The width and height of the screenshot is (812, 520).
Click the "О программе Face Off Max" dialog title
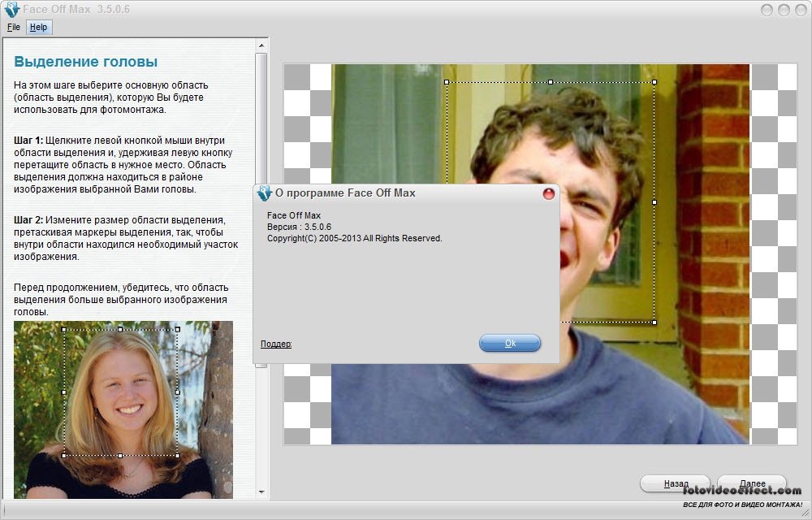tap(345, 193)
